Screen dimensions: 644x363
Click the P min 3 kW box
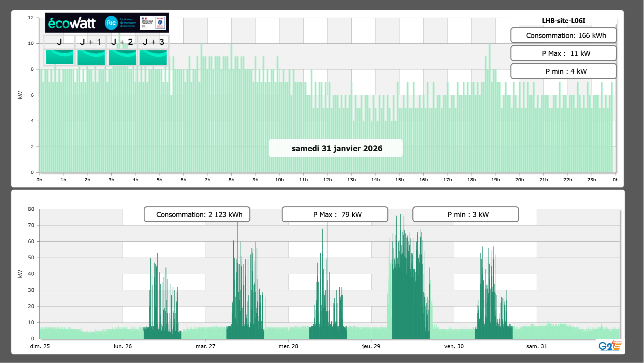pos(465,214)
